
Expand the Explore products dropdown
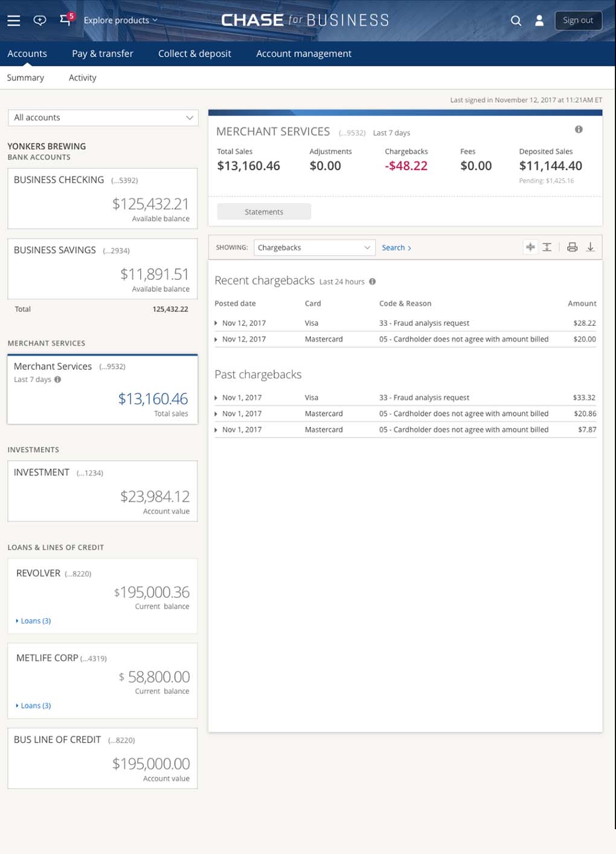120,20
